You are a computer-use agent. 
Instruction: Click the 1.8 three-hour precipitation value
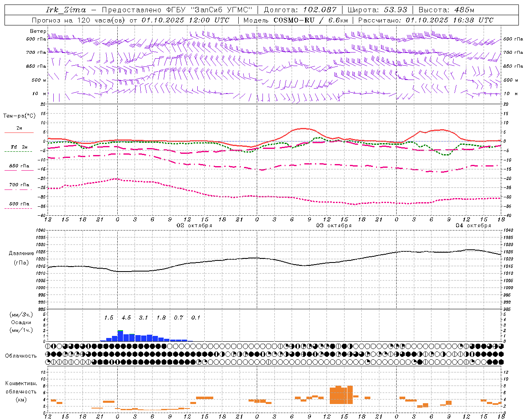(x=161, y=318)
